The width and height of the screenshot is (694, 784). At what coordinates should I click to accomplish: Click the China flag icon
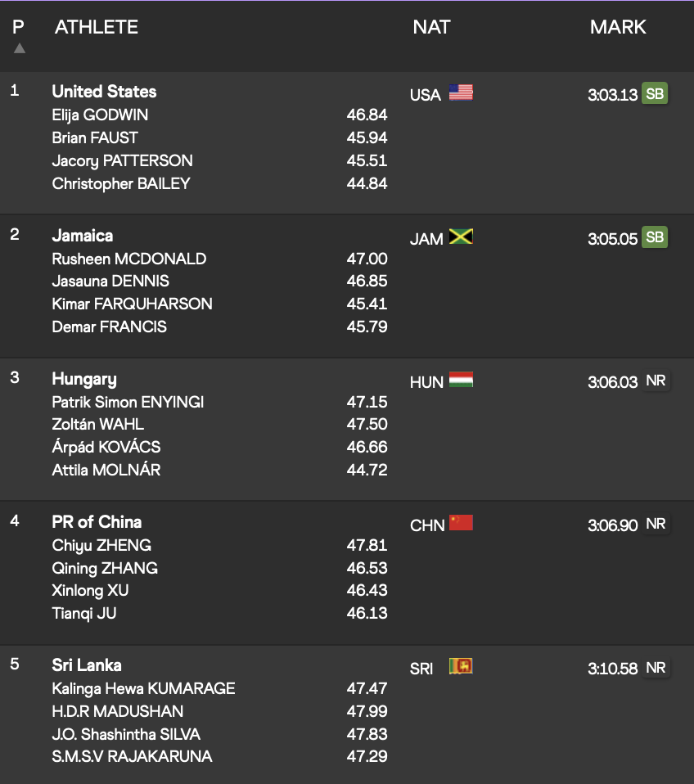coord(461,523)
